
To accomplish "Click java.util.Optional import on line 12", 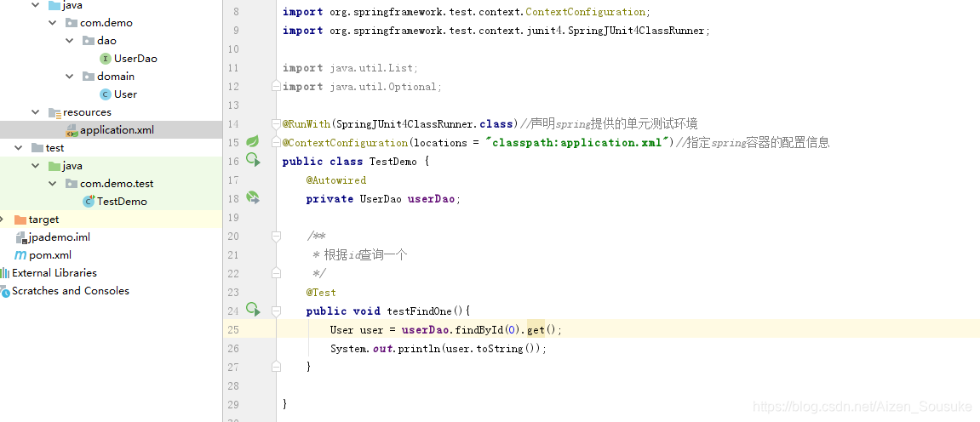I will tap(385, 86).
